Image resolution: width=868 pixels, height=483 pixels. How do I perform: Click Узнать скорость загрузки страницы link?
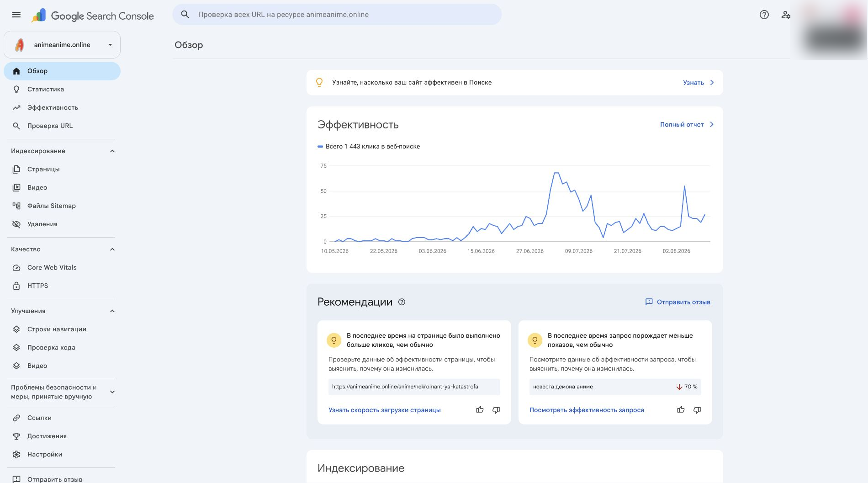pyautogui.click(x=385, y=410)
